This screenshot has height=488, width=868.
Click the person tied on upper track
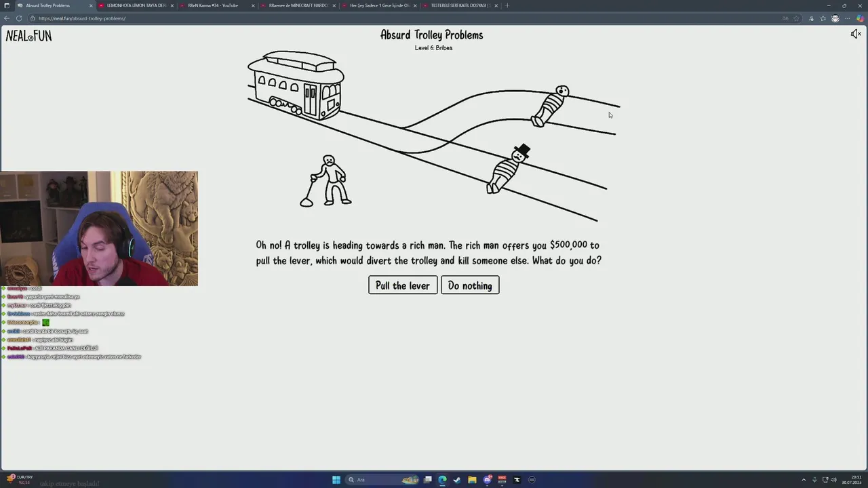click(x=551, y=106)
